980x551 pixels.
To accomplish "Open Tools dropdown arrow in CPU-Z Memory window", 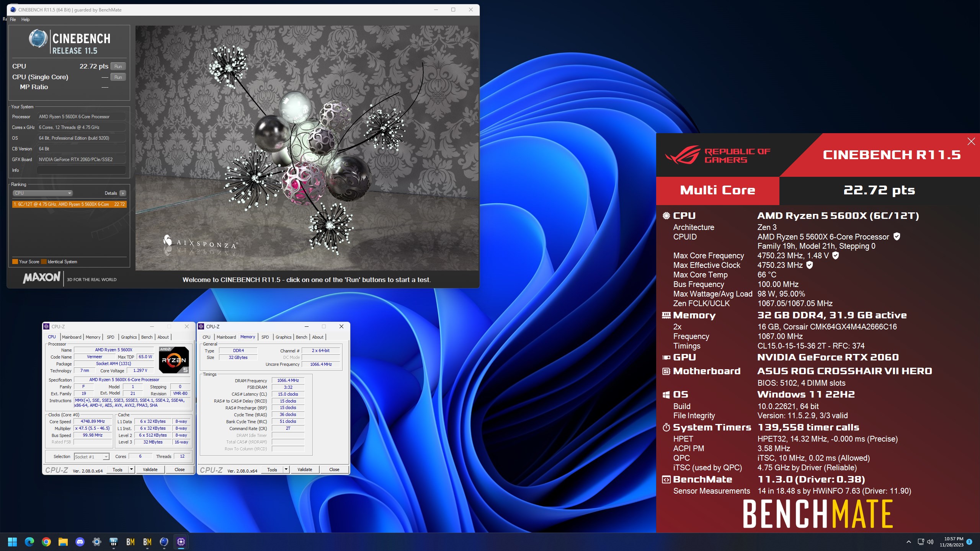I will [x=286, y=469].
